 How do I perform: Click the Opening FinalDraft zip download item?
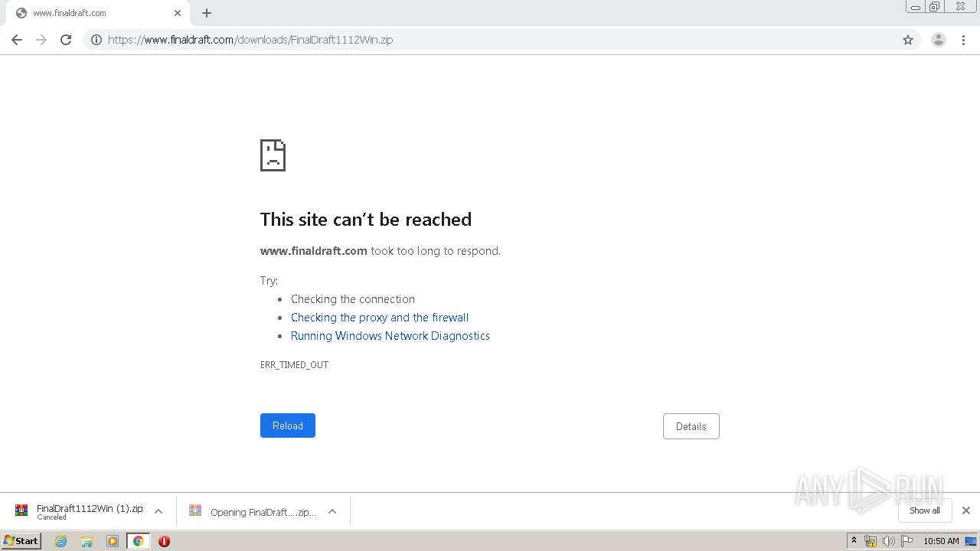(x=253, y=512)
